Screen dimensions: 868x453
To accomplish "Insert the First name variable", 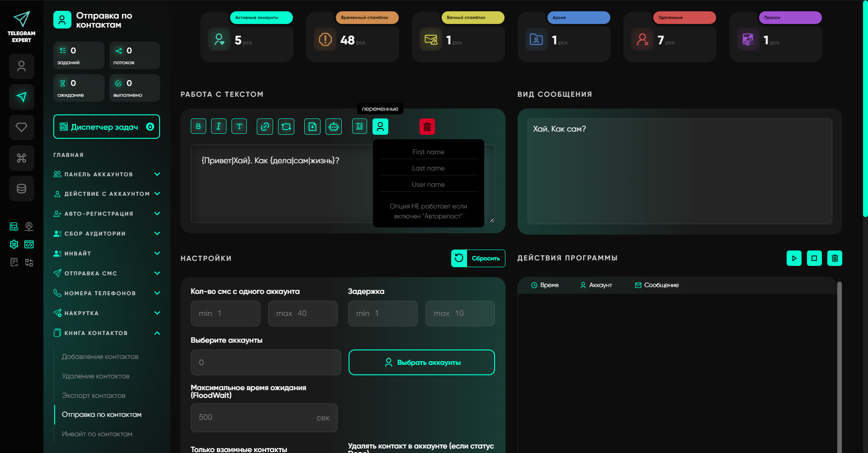I will (x=428, y=152).
